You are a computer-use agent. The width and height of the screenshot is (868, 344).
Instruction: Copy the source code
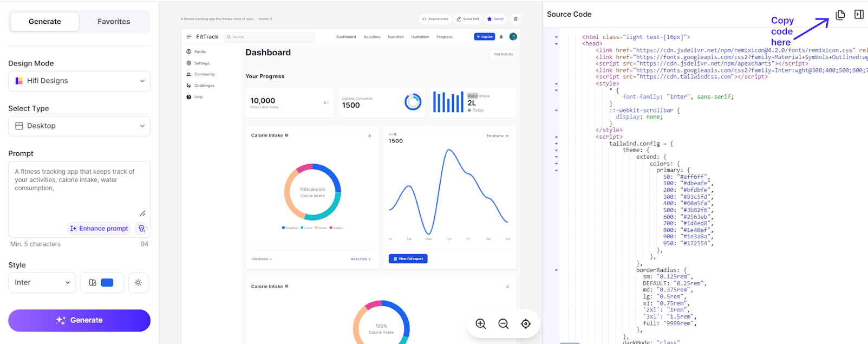click(x=840, y=15)
